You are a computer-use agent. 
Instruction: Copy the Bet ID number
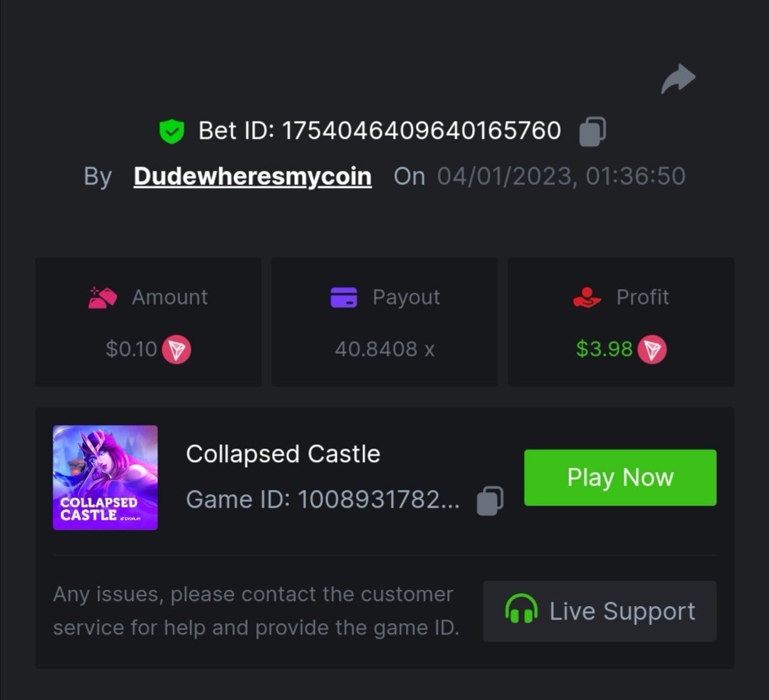[592, 132]
